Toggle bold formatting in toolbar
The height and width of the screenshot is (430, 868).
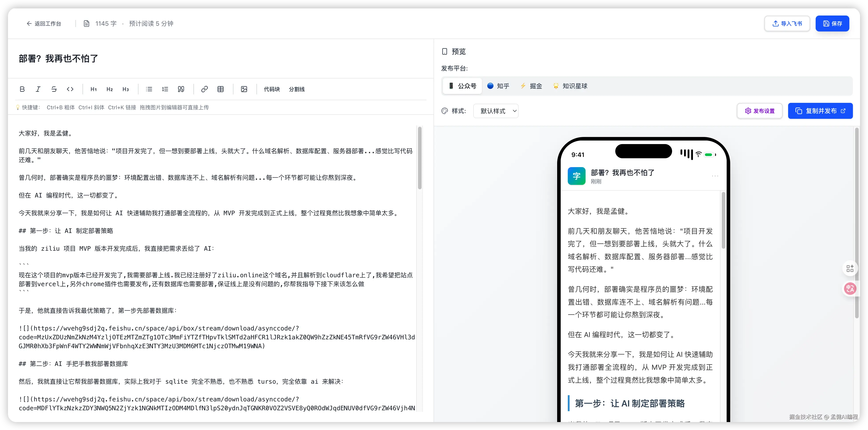point(22,89)
